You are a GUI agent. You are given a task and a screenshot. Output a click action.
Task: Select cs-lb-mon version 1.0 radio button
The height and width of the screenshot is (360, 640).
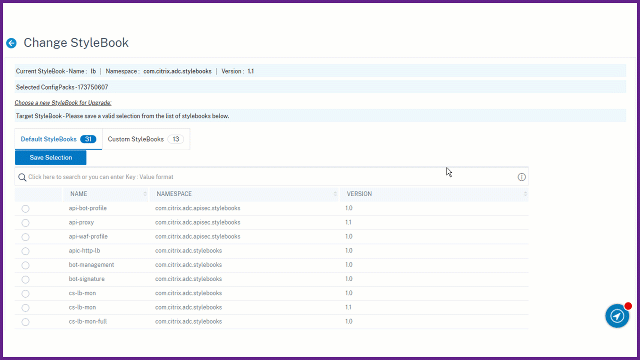25,293
